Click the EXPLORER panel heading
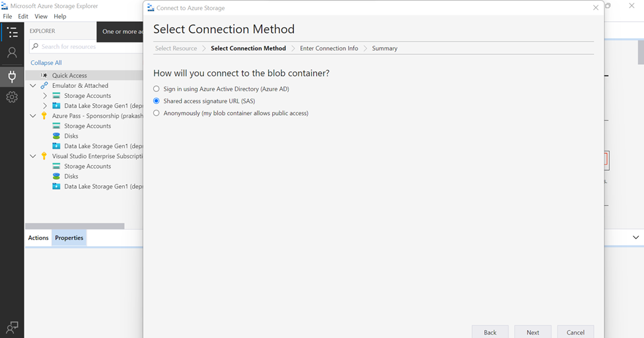The width and height of the screenshot is (644, 338). click(x=42, y=31)
